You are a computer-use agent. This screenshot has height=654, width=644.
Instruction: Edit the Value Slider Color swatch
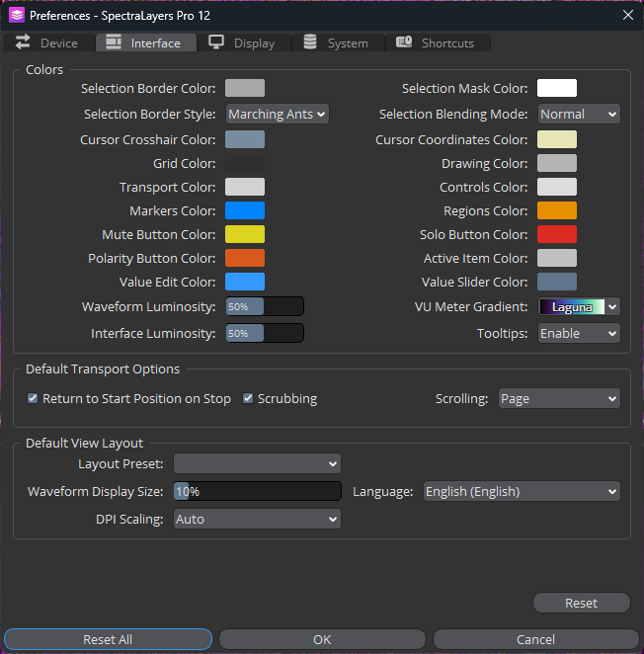[557, 282]
